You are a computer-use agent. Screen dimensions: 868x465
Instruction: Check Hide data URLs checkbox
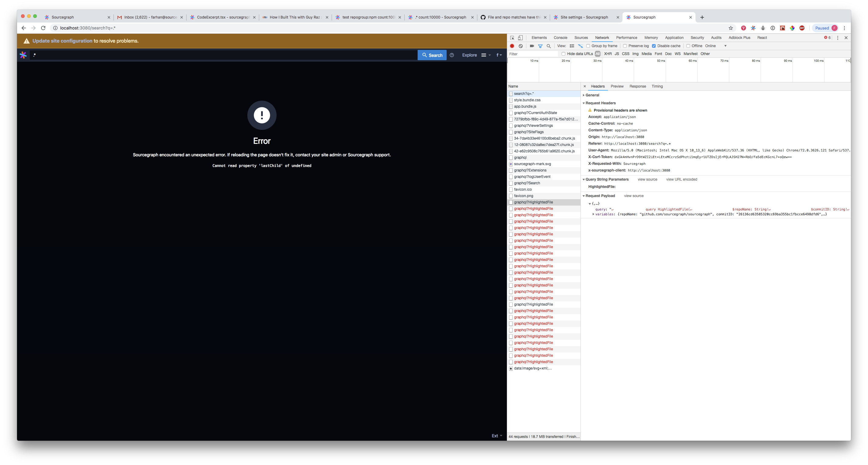[x=563, y=54]
